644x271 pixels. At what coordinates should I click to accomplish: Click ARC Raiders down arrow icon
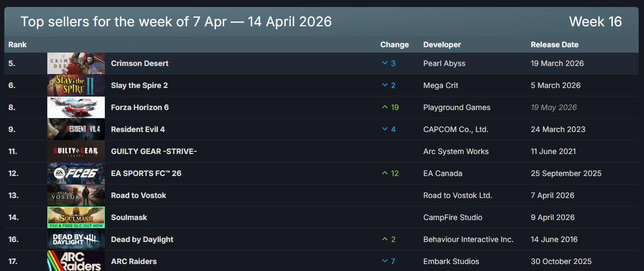click(385, 261)
